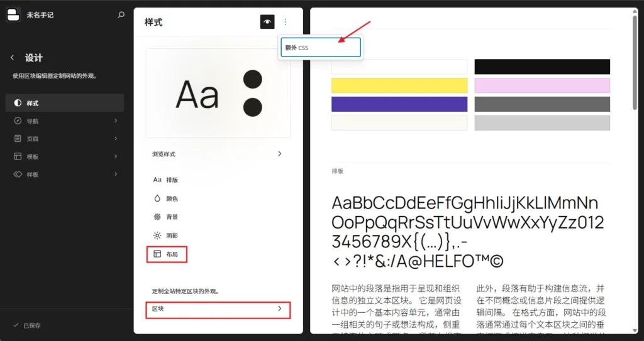Click the purple color swatch
The height and width of the screenshot is (341, 644).
click(x=399, y=104)
